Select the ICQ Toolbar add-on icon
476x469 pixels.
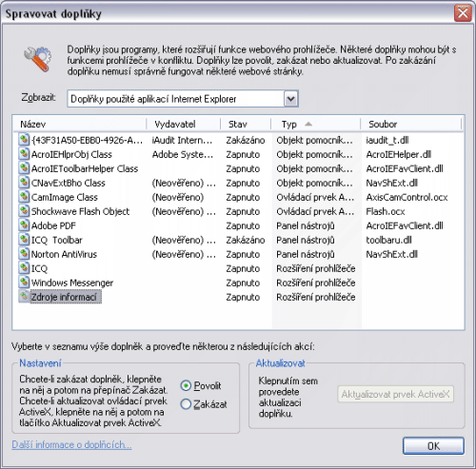(24, 240)
